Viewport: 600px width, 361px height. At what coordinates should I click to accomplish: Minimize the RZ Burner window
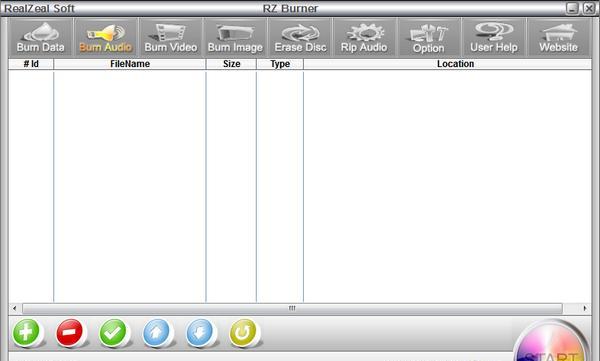click(x=572, y=8)
